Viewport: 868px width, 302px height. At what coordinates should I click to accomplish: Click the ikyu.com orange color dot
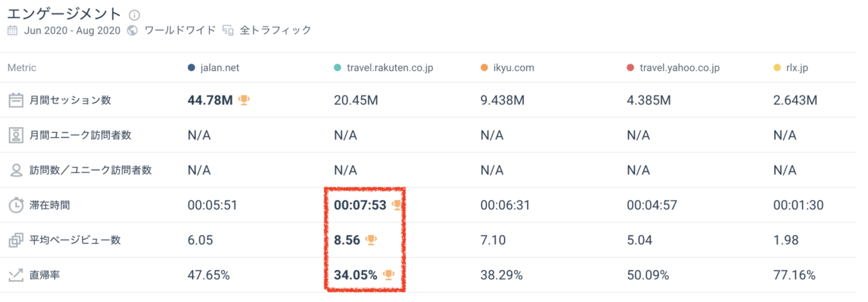pos(484,68)
